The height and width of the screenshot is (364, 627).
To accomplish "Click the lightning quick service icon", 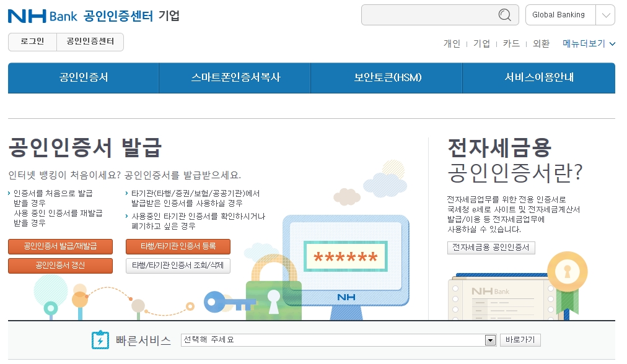I will coord(100,340).
